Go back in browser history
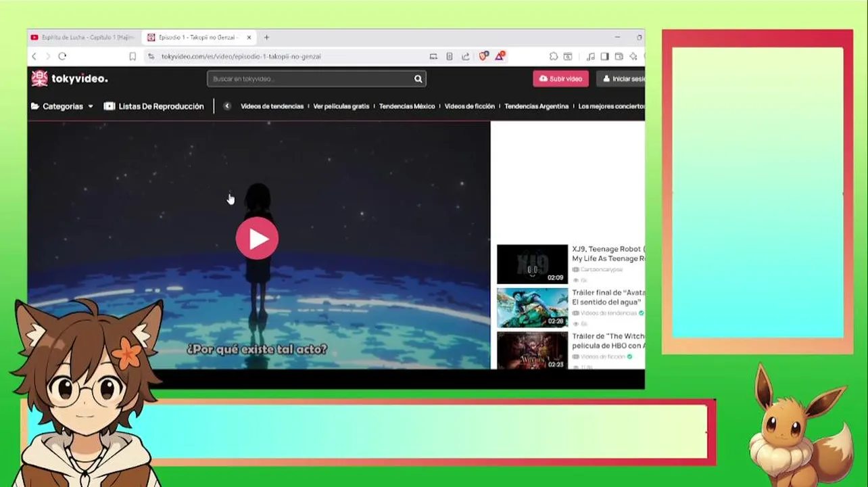Image resolution: width=868 pixels, height=487 pixels. coord(34,56)
